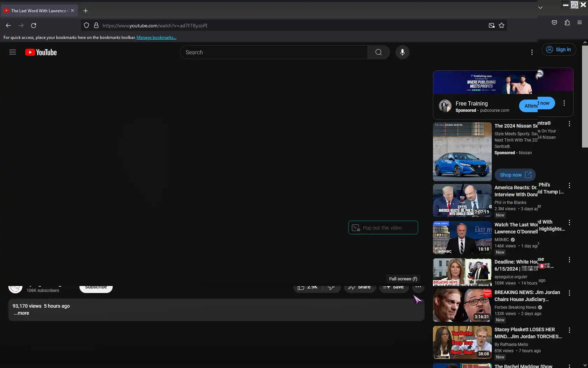This screenshot has height=368, width=588.
Task: View site security padlock information
Action: [96, 26]
